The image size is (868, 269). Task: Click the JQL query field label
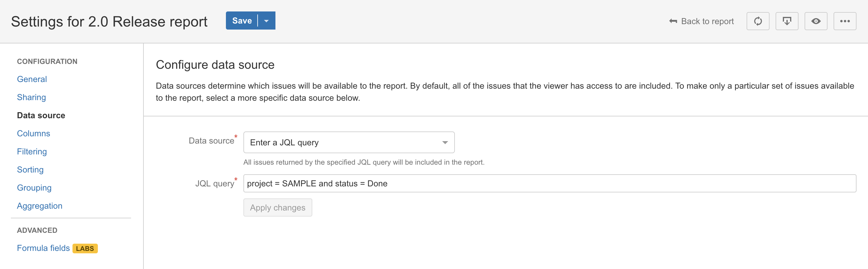coord(215,184)
